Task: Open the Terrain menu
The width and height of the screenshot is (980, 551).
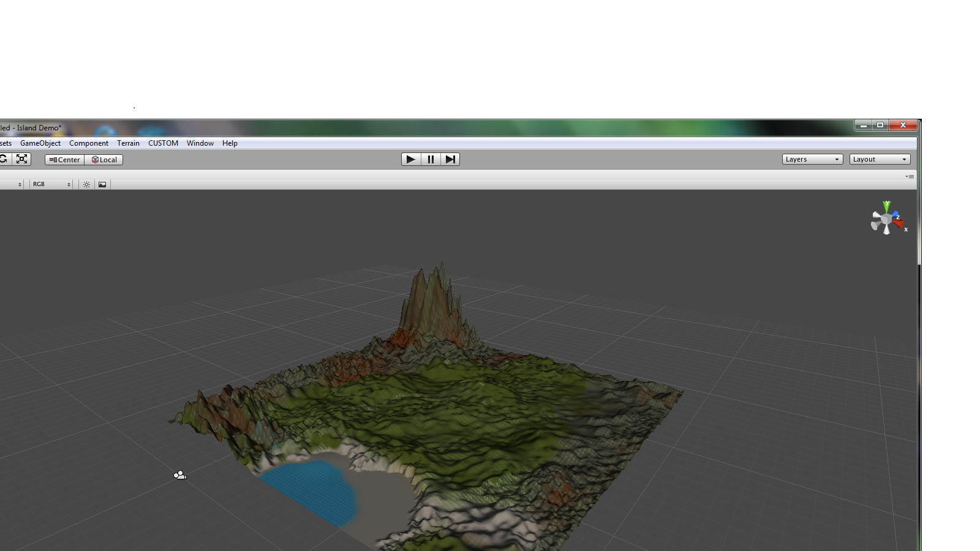Action: pyautogui.click(x=128, y=143)
